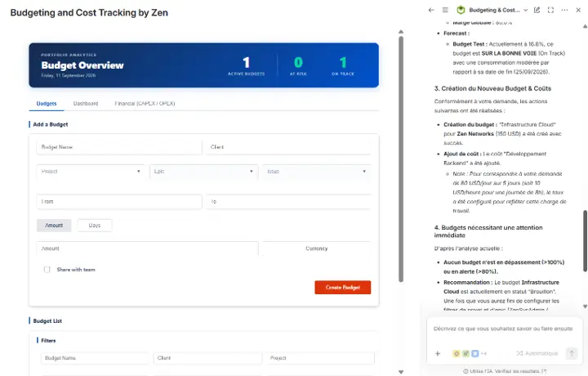Click the To date field
This screenshot has height=376, width=588.
(288, 202)
